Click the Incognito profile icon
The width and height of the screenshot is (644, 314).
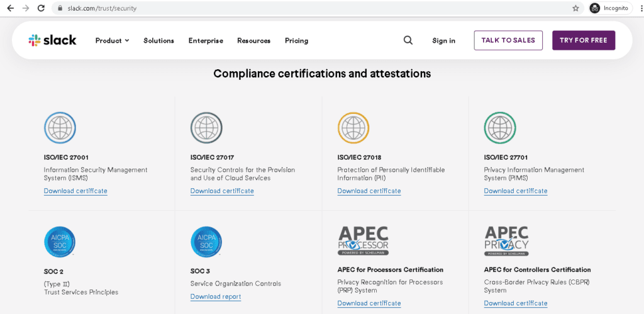595,8
